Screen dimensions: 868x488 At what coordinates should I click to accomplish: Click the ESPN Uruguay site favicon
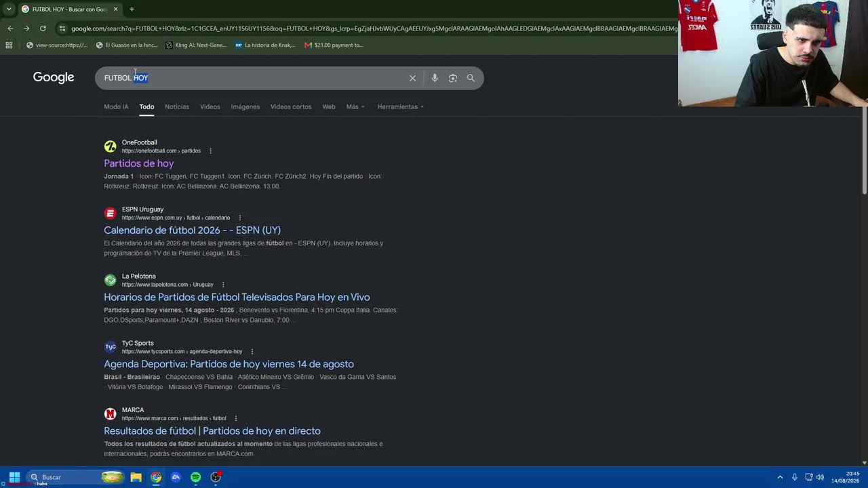[110, 213]
